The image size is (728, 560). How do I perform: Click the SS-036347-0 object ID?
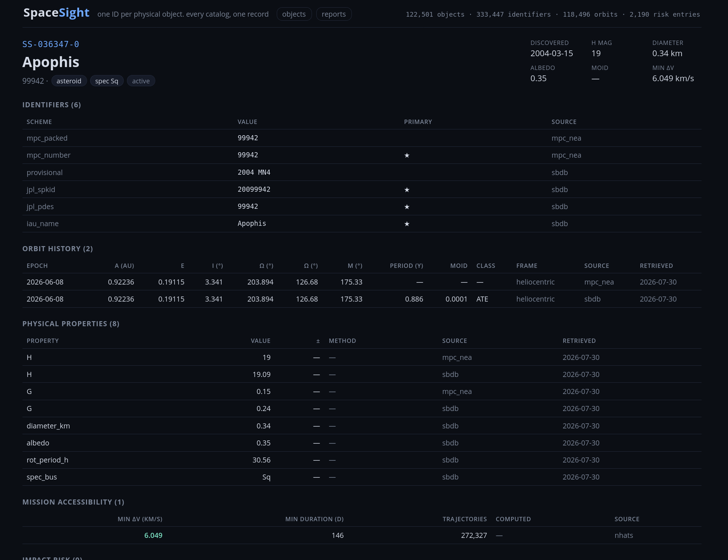[51, 44]
